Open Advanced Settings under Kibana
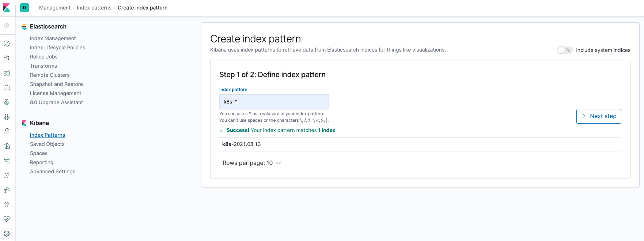 click(x=53, y=172)
